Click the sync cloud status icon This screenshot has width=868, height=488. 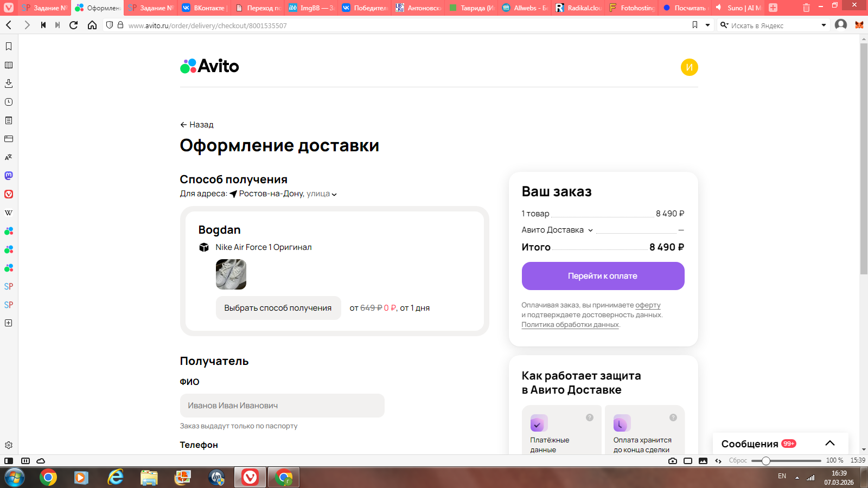click(41, 461)
